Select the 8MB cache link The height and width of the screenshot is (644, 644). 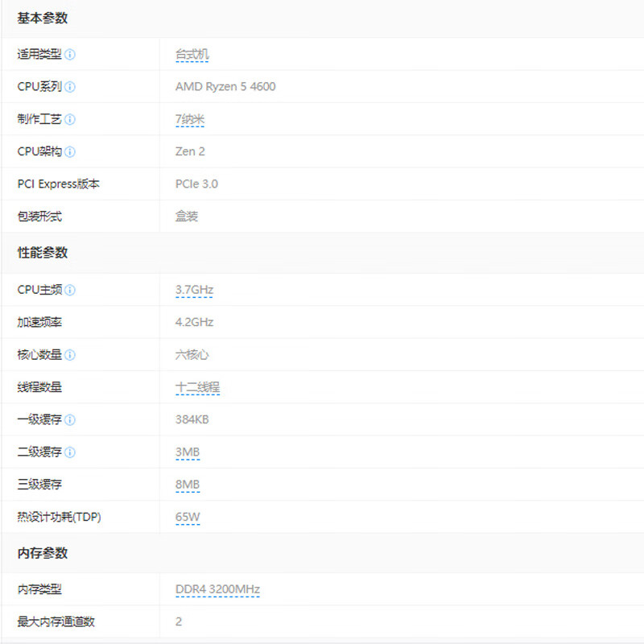[x=188, y=485]
